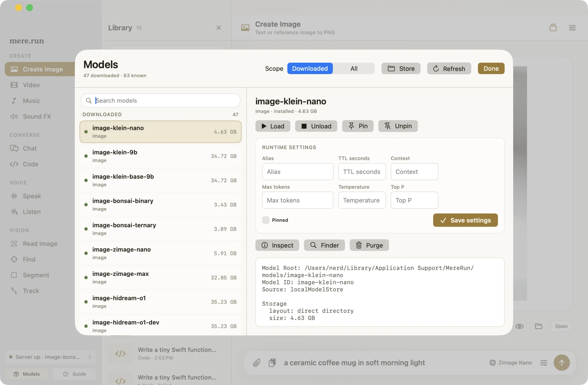Select image-hidream-o1-dev model

160,326
